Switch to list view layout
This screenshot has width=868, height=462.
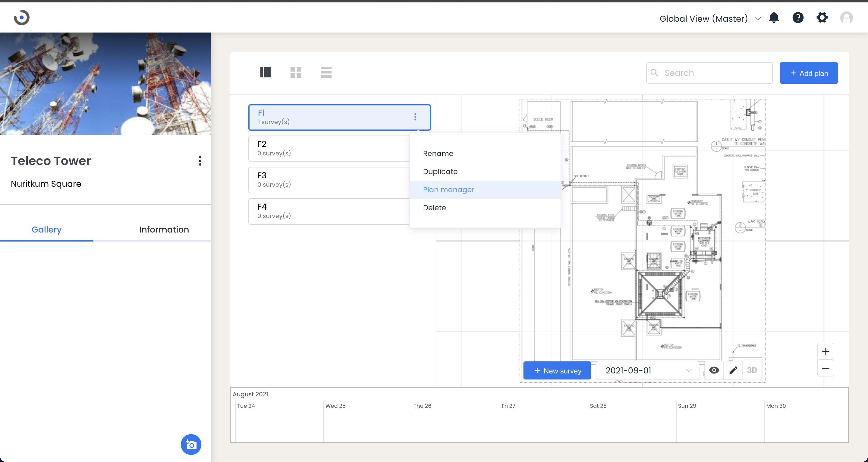tap(326, 72)
